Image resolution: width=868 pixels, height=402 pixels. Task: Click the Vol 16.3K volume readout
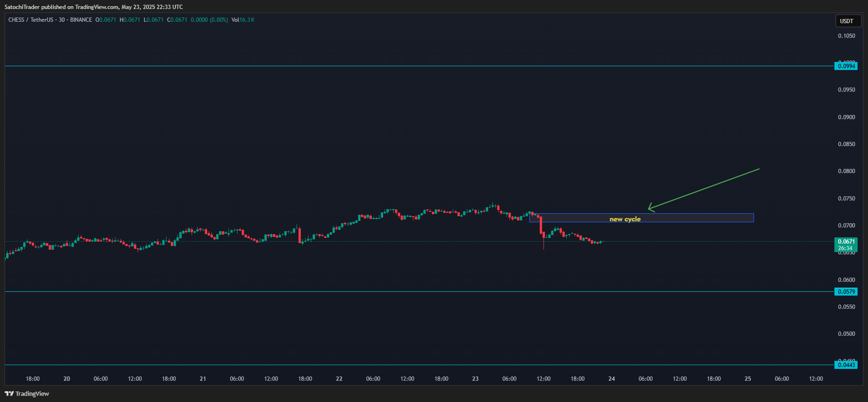(x=243, y=20)
